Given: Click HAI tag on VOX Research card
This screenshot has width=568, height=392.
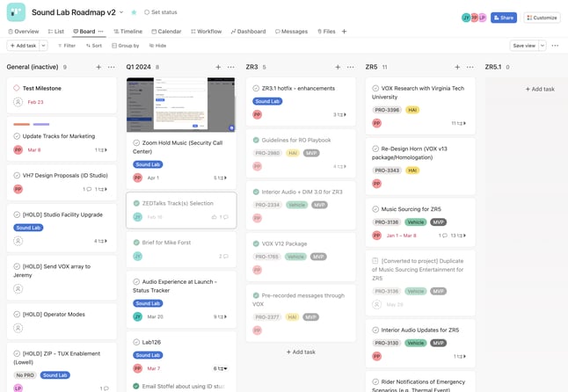Looking at the screenshot, I should click(x=412, y=110).
